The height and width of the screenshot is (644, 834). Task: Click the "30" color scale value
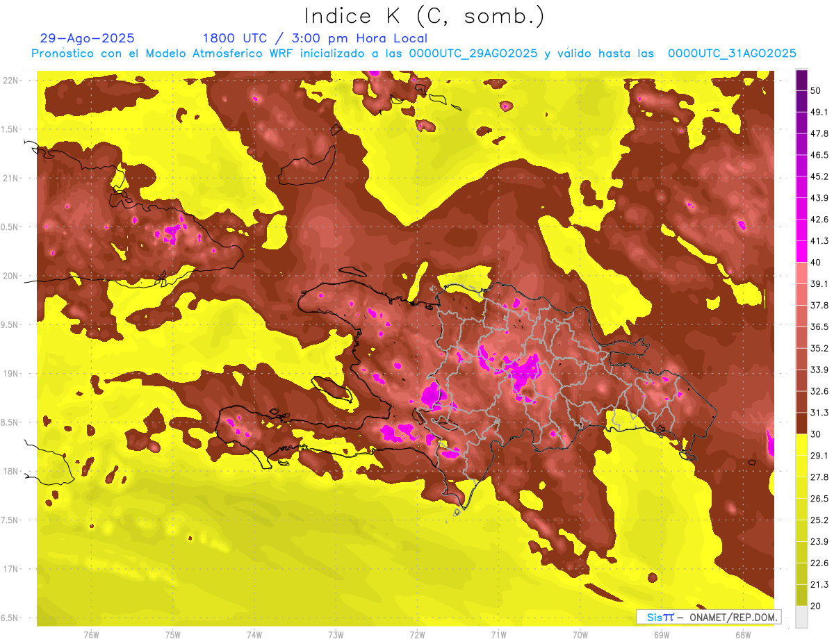[816, 434]
